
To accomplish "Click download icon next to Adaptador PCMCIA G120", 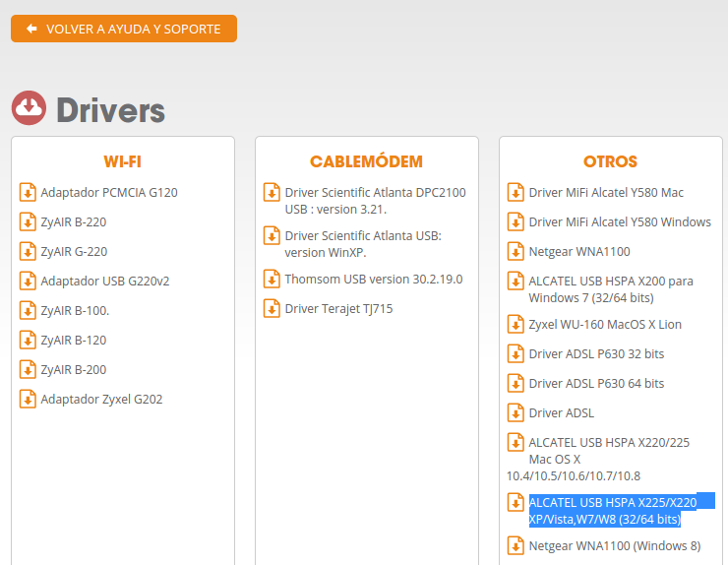I will [x=28, y=192].
